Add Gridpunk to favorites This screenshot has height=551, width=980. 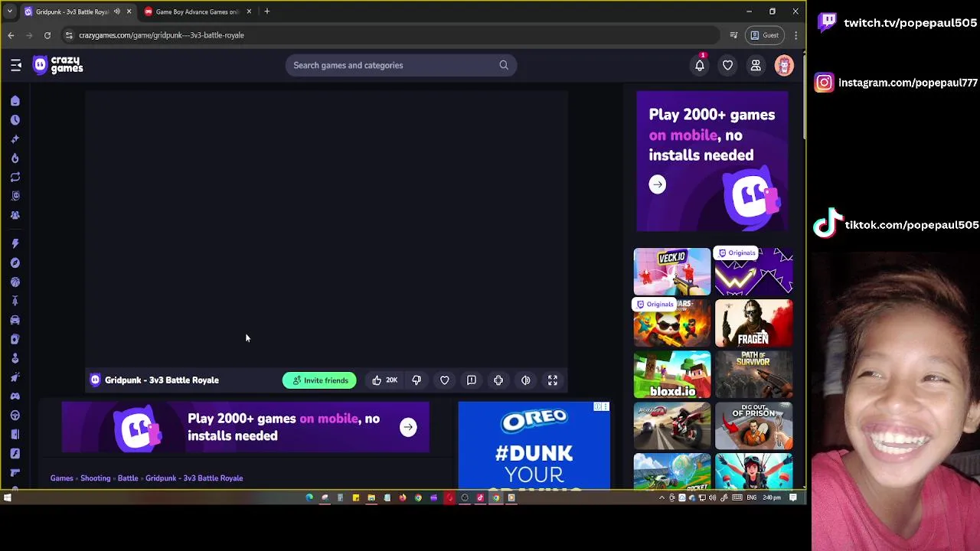(444, 380)
